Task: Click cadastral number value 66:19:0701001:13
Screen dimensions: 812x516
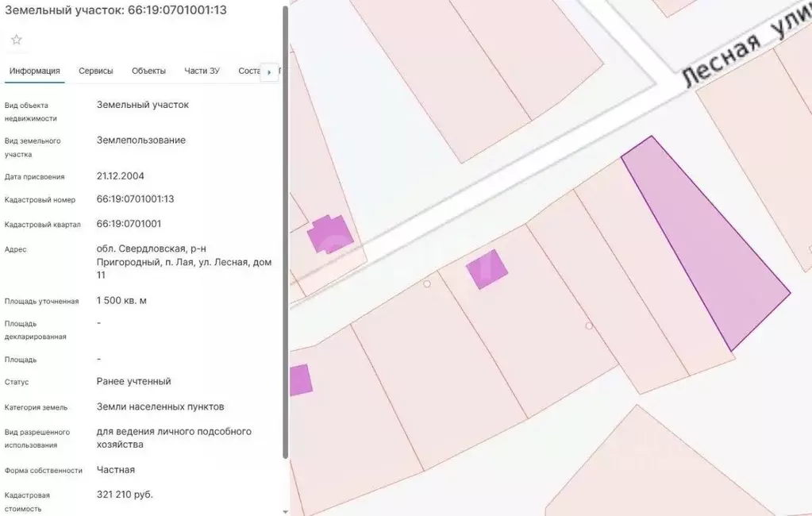Action: pyautogui.click(x=135, y=199)
